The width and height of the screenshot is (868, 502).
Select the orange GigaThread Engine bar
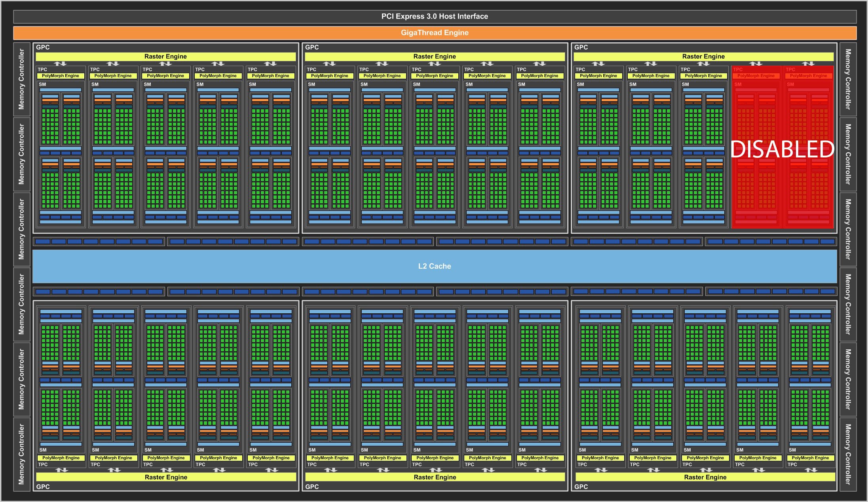(x=434, y=33)
